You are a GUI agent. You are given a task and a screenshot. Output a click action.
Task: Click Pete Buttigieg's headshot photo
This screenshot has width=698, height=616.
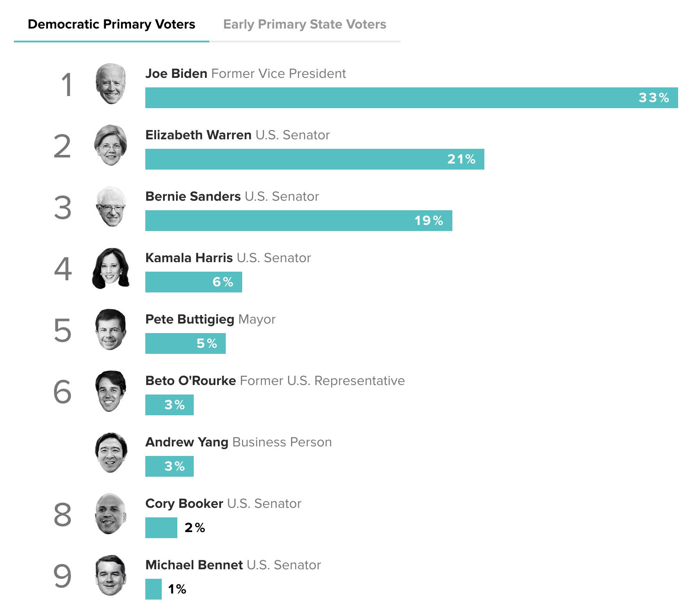111,330
